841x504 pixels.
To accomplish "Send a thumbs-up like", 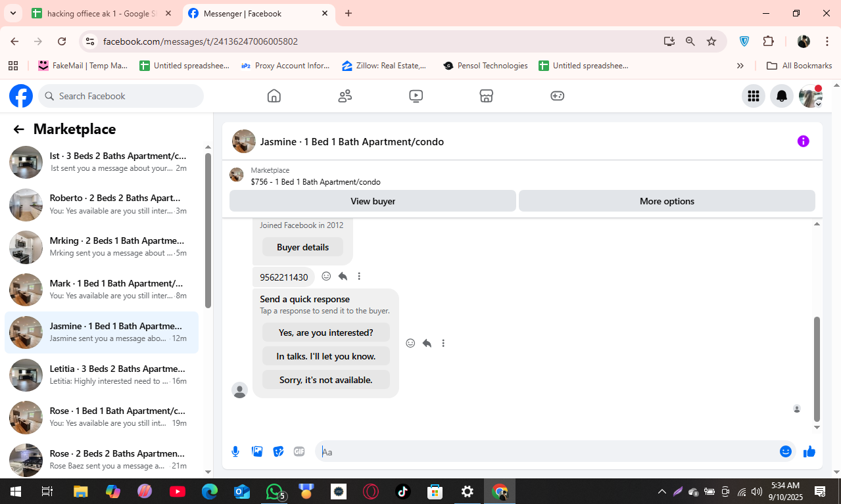I will 809,451.
